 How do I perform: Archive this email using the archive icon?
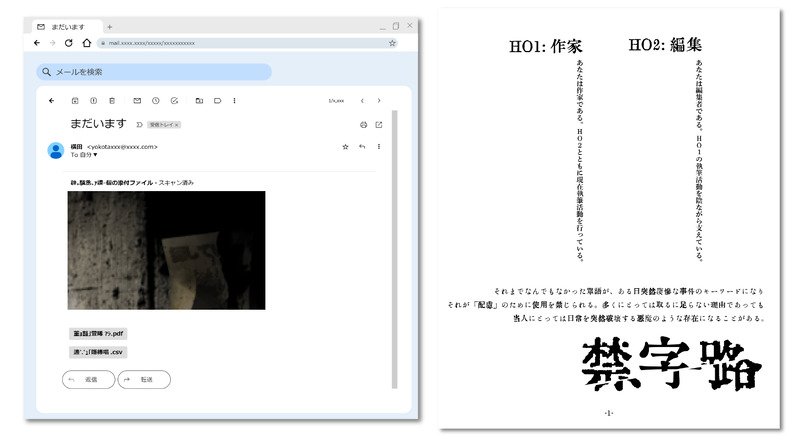tap(75, 101)
